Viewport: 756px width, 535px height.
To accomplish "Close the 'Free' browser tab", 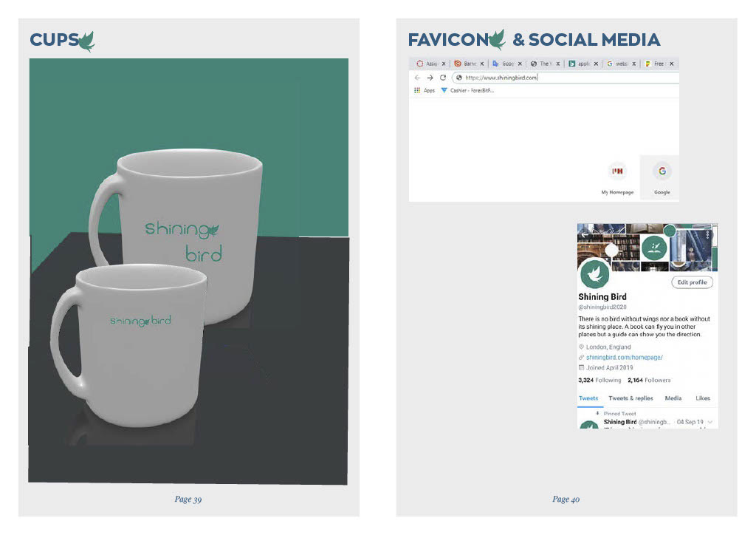I will (671, 64).
